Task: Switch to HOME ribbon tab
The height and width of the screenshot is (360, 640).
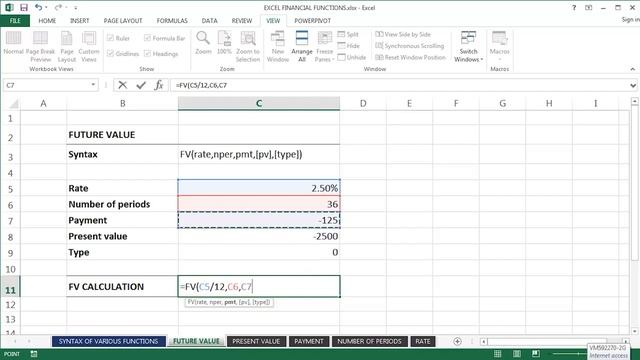Action: (47, 20)
